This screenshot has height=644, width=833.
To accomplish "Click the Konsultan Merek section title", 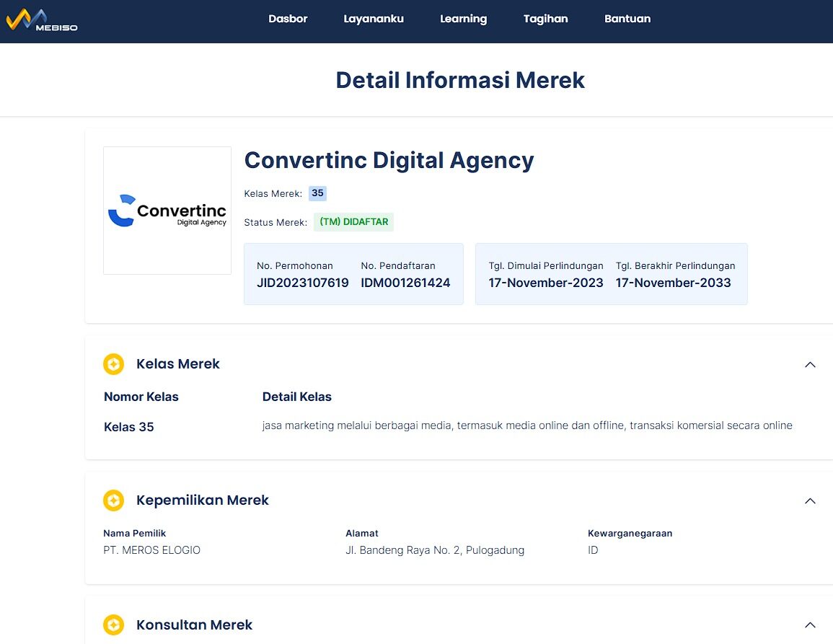I will coord(195,625).
